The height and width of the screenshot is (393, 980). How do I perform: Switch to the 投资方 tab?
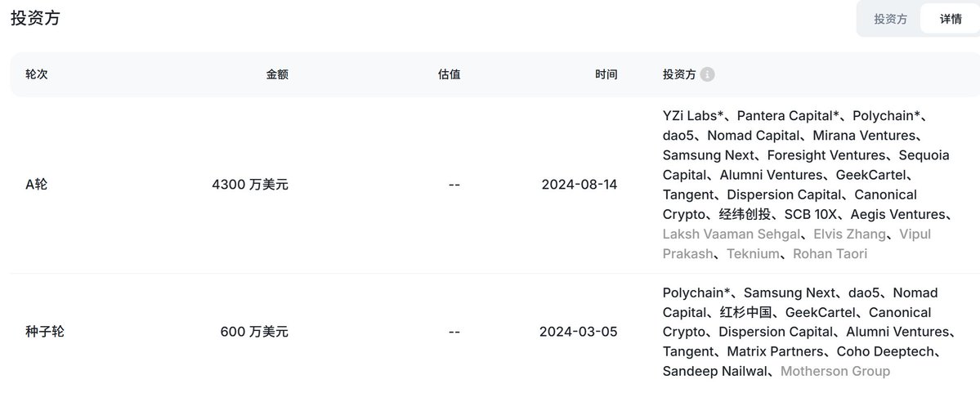pyautogui.click(x=890, y=19)
